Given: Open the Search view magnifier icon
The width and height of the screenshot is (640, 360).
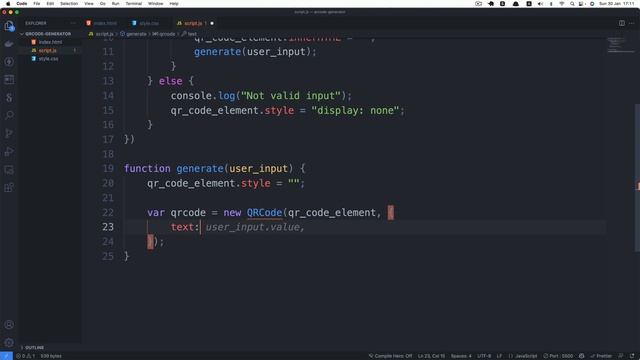Looking at the screenshot, I should pyautogui.click(x=9, y=115).
